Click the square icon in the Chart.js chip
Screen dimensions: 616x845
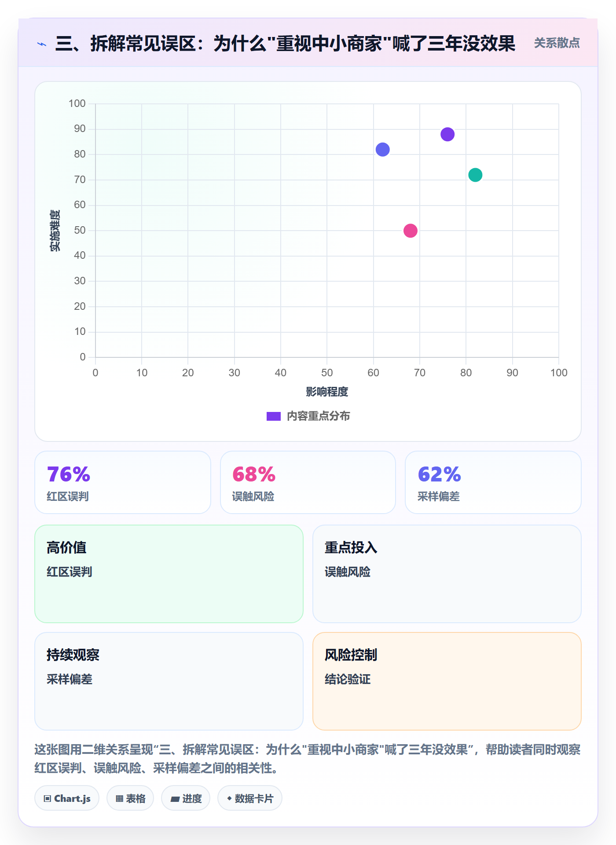[x=48, y=798]
